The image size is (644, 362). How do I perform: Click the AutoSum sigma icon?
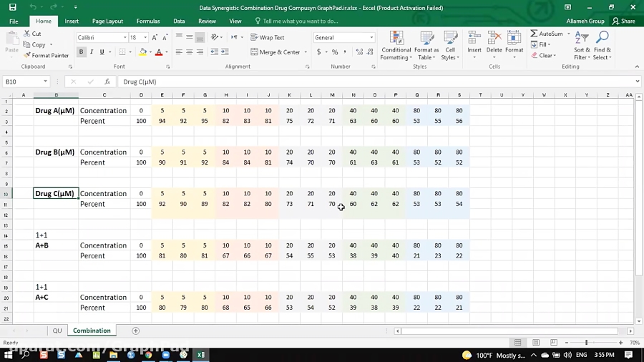[535, 34]
